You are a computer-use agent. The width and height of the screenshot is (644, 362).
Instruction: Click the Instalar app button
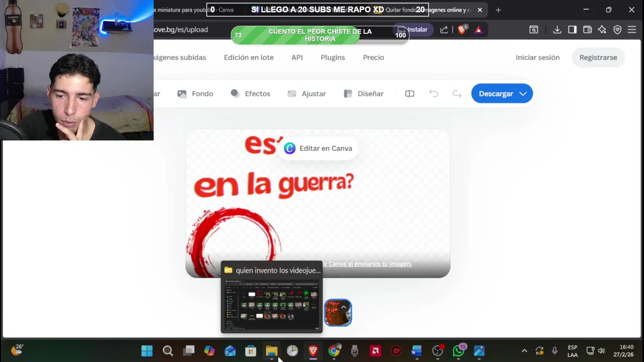point(413,30)
